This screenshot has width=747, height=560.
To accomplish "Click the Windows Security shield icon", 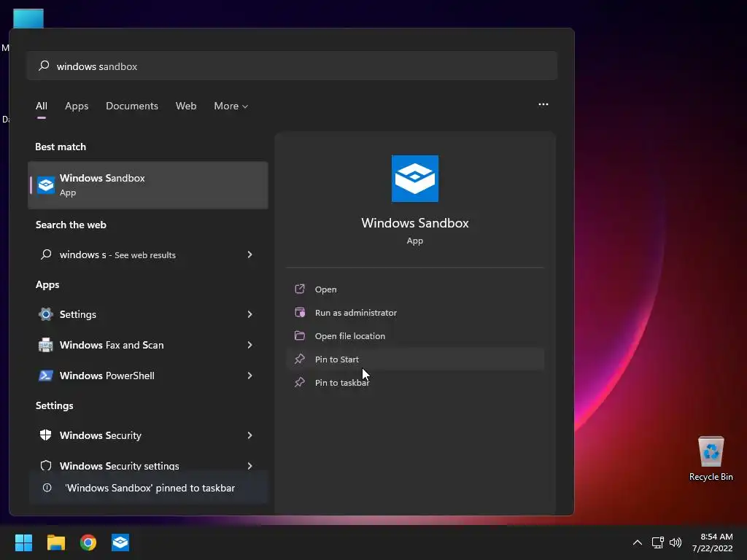I will pyautogui.click(x=46, y=435).
